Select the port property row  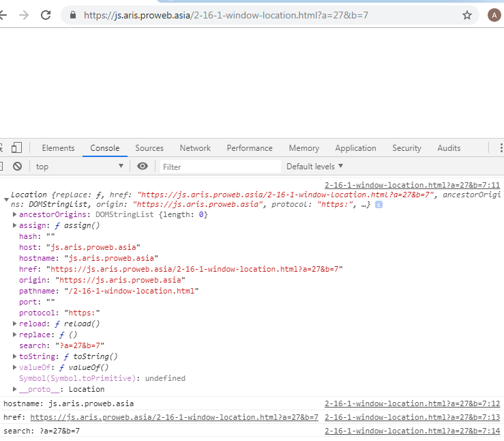(37, 302)
